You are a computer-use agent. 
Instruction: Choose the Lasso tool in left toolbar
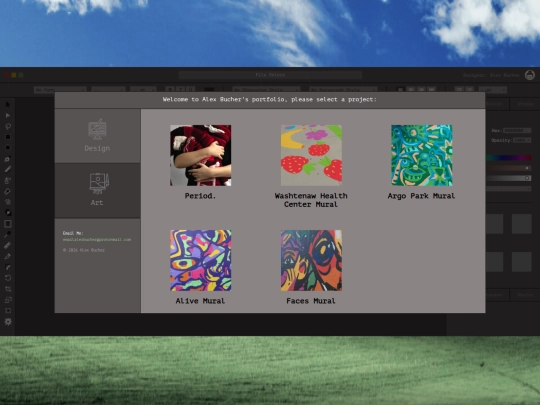(8, 126)
